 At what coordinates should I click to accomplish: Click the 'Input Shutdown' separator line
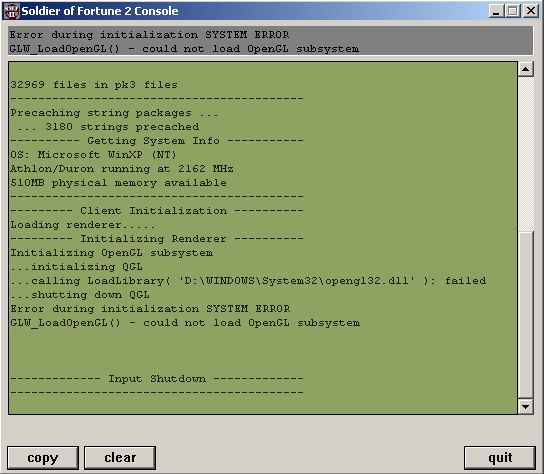pos(157,379)
